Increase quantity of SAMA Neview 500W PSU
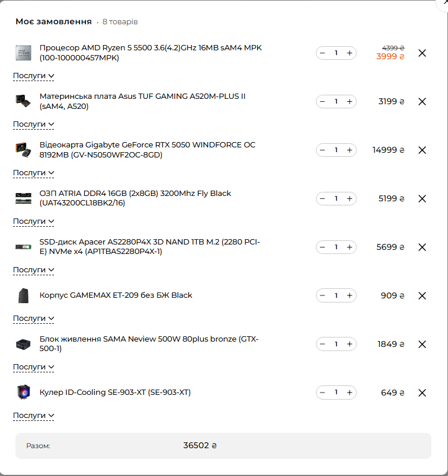This screenshot has width=448, height=476. coord(350,344)
